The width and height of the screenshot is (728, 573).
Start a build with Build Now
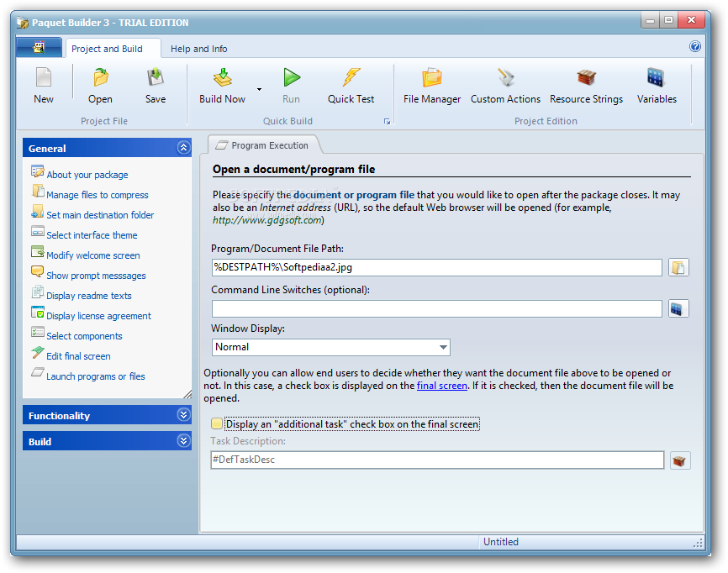223,86
